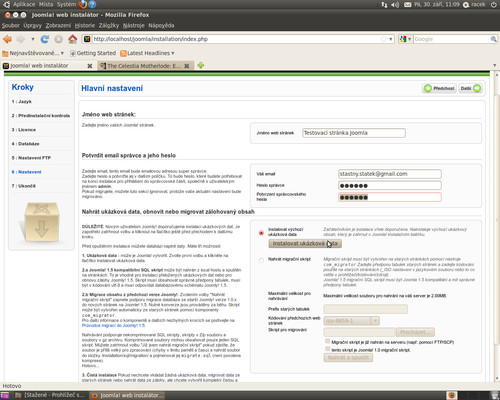Open the Aplikace panel menu
Viewport: 500px width, 400px height.
(x=24, y=4)
